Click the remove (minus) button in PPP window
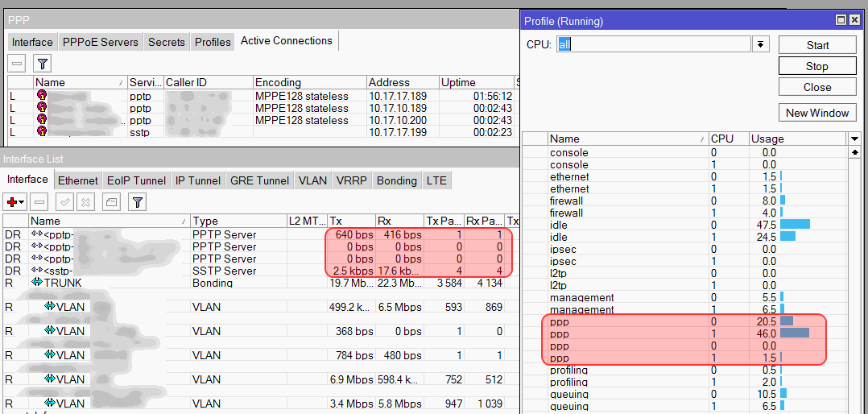 (17, 64)
